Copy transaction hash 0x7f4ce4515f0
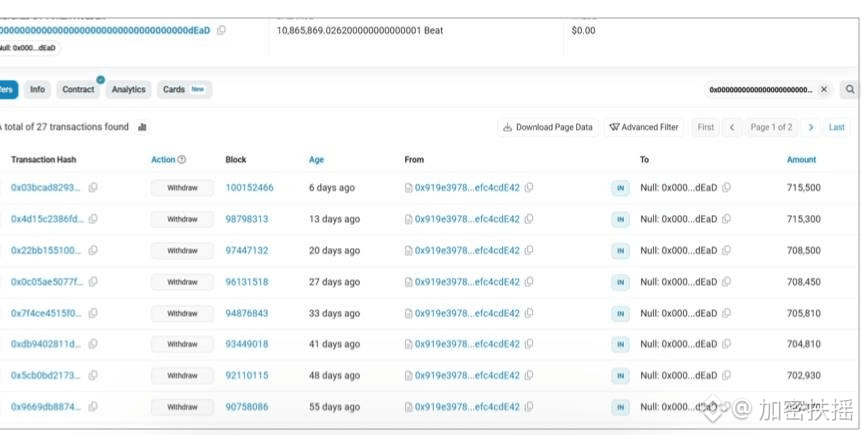The height and width of the screenshot is (435, 861). click(93, 313)
